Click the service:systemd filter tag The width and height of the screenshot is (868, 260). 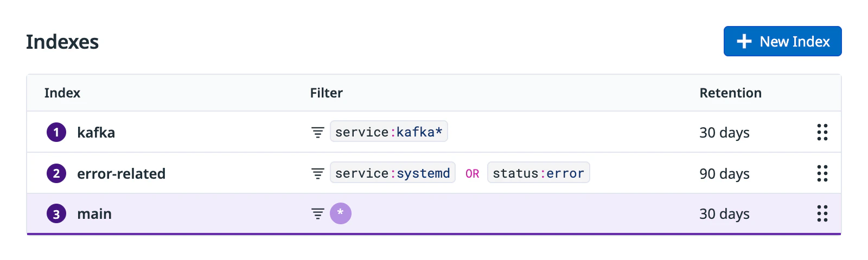click(x=392, y=173)
